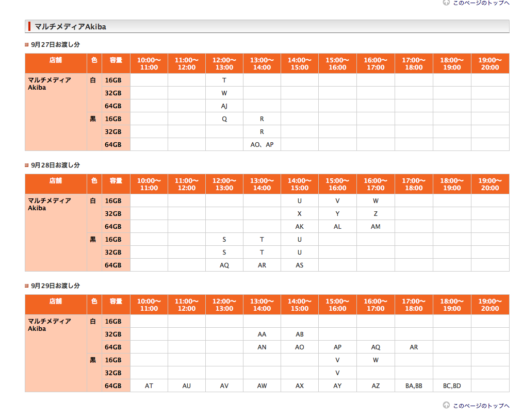Click cell T in 9月28日 black 32GB row
The image size is (522, 420).
coord(262,253)
